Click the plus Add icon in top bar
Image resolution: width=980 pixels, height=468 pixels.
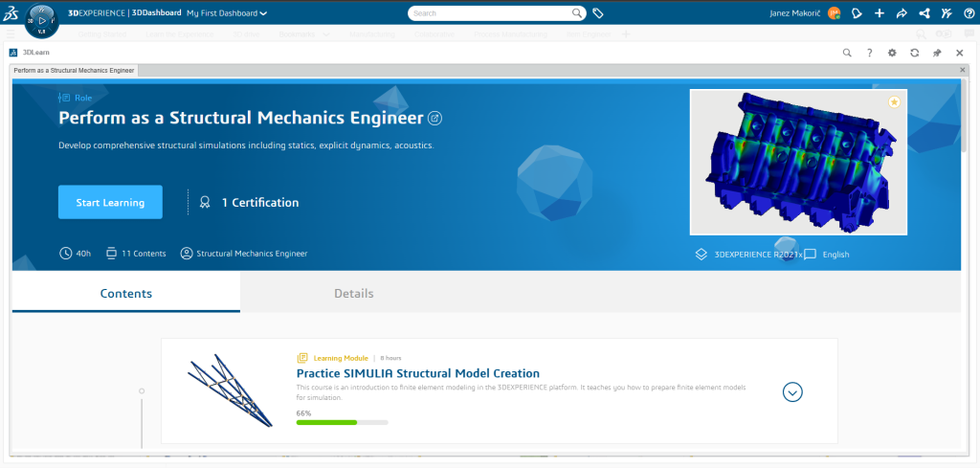point(880,13)
